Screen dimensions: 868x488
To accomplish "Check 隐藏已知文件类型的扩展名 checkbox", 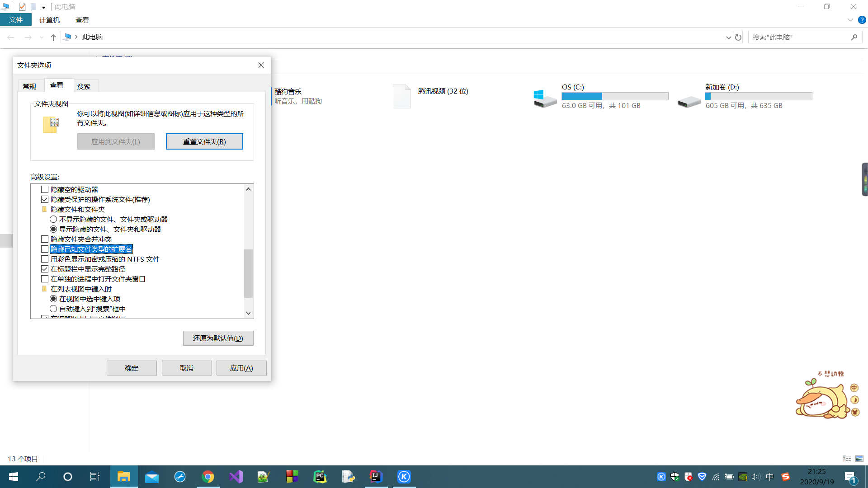I will coord(45,249).
